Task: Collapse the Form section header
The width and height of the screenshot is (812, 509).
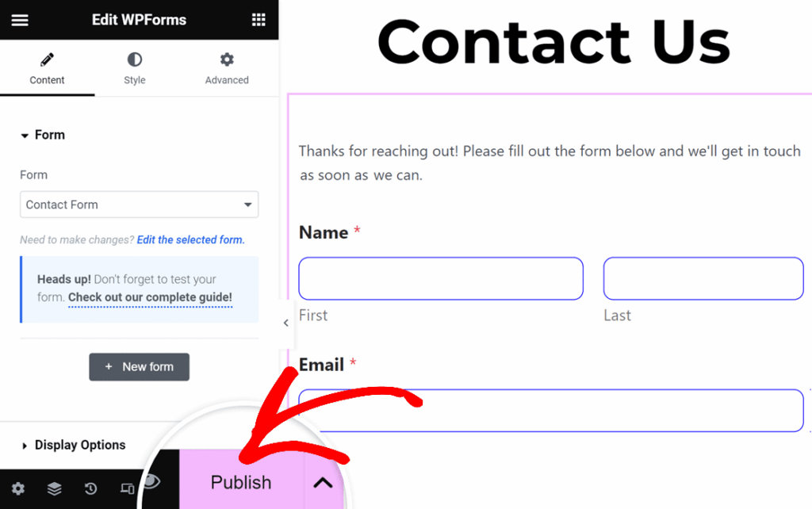Action: (x=43, y=135)
